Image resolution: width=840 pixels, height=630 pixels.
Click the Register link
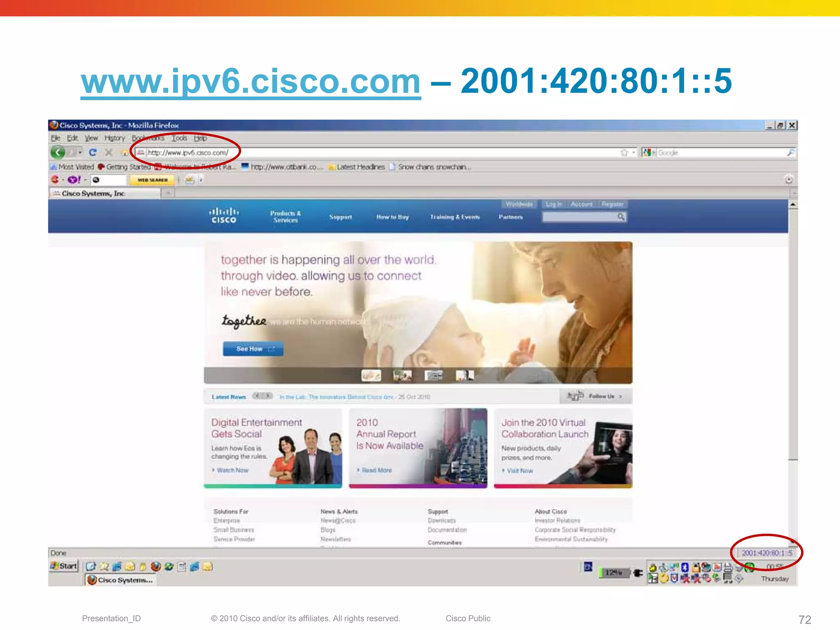(x=612, y=204)
